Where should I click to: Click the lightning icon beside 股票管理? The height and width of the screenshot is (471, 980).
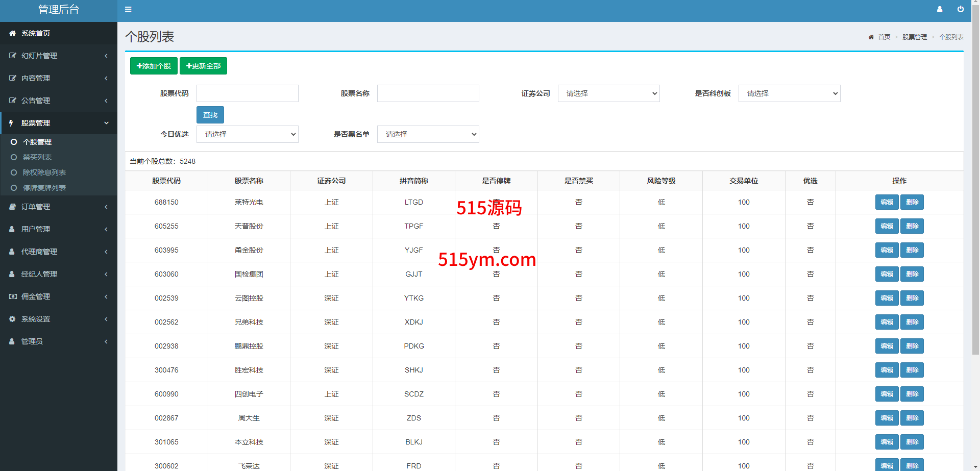coord(11,123)
